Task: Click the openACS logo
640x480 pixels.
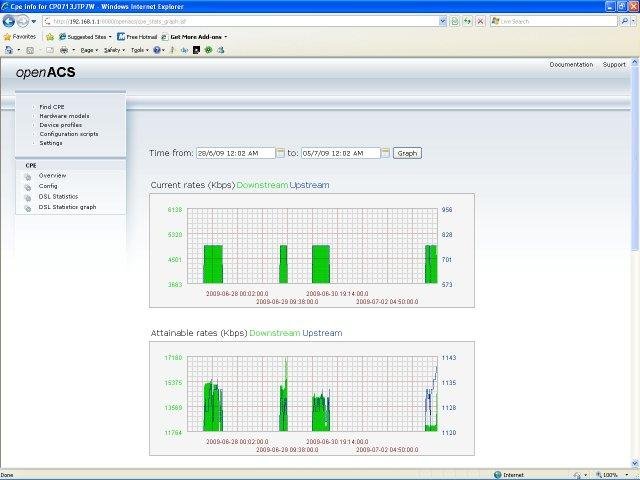Action: click(x=46, y=73)
